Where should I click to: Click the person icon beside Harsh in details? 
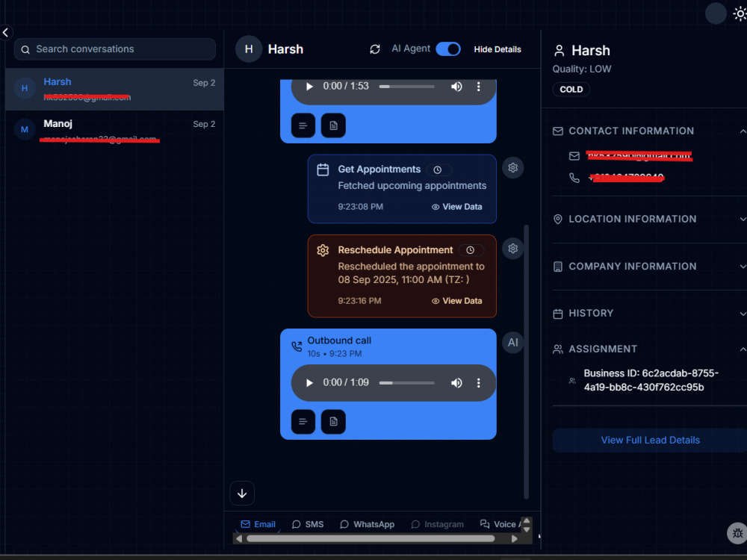tap(560, 51)
